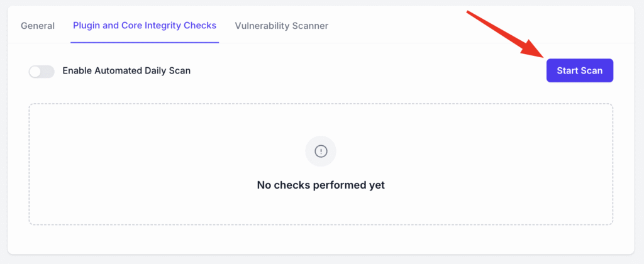This screenshot has width=644, height=264.
Task: Click the purple Start Scan button
Action: [579, 70]
